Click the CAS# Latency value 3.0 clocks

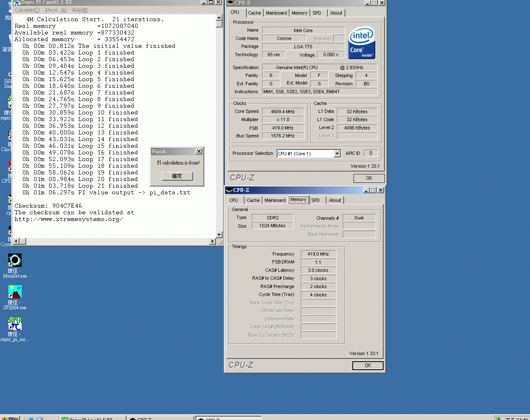coord(318,270)
